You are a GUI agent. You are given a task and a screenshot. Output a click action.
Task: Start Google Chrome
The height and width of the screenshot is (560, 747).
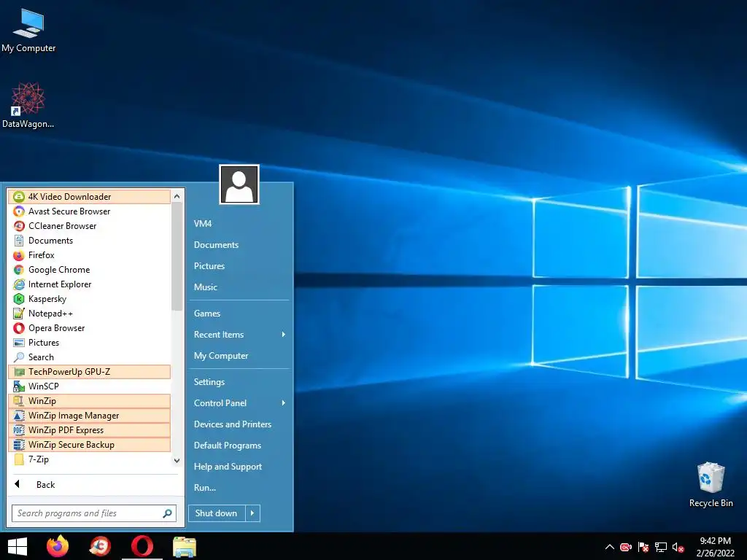point(90,270)
